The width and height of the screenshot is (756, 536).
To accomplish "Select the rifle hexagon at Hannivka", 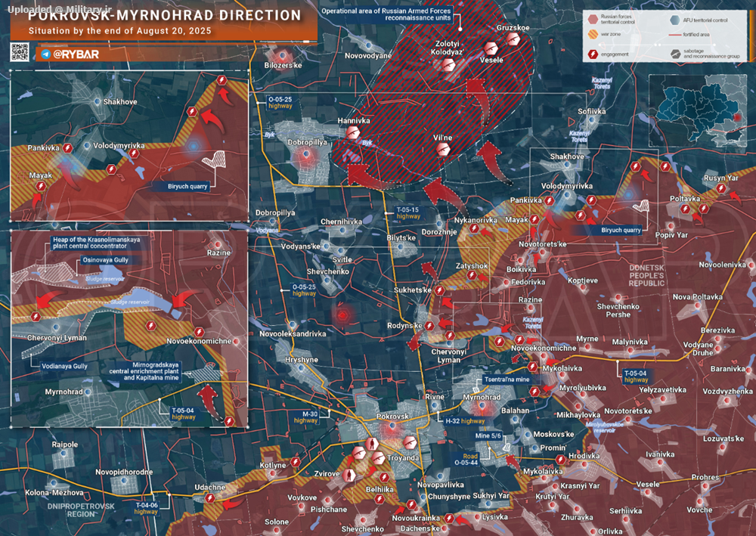I will tap(353, 132).
